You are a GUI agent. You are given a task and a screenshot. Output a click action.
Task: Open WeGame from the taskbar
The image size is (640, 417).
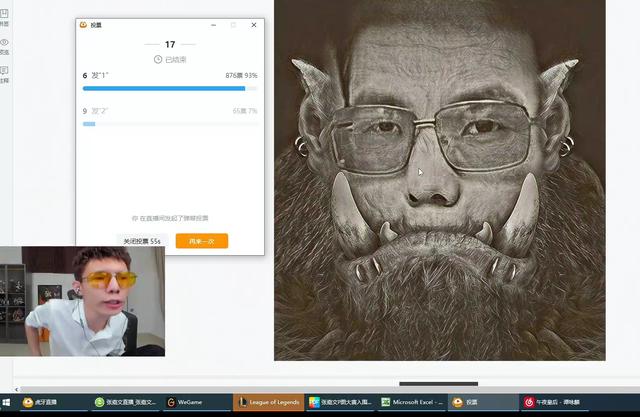click(x=198, y=402)
